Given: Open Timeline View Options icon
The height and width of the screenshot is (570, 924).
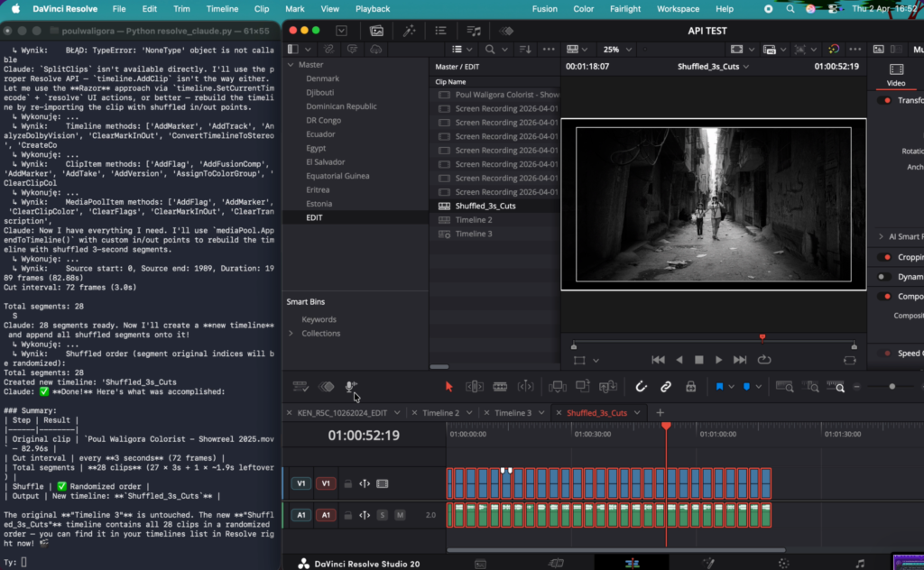Looking at the screenshot, I should point(301,388).
